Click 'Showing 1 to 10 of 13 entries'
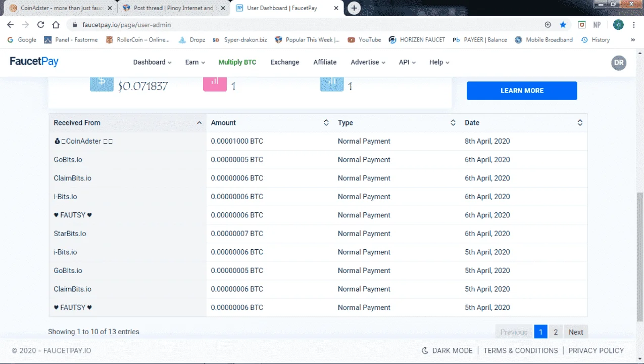644x364 pixels. point(93,332)
